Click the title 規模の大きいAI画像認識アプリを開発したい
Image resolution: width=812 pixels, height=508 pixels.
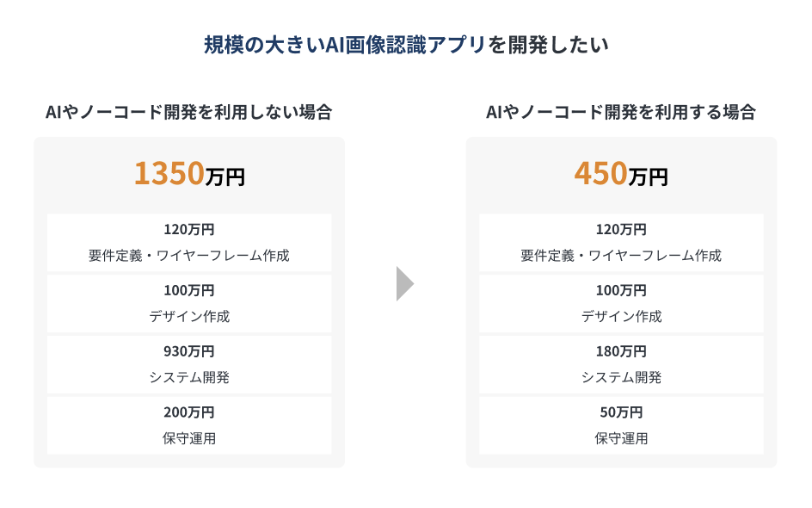pyautogui.click(x=406, y=45)
